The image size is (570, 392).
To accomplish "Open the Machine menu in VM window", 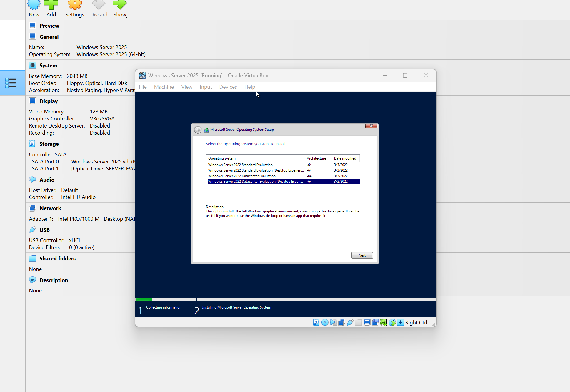I will (x=164, y=87).
